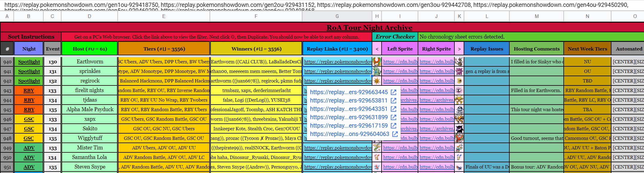Screen dimensions: 644x173
Task: Open popup link ending ers-929653811
Action: pos(349,101)
